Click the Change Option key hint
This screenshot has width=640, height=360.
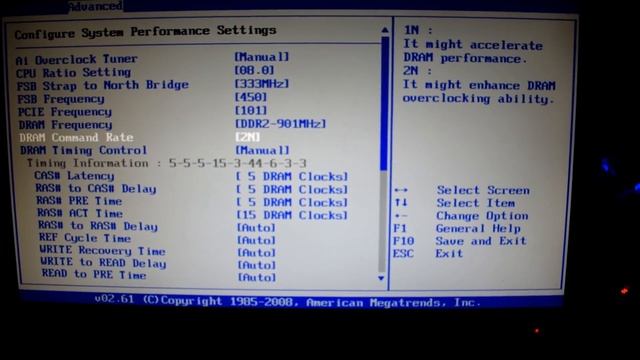[482, 216]
